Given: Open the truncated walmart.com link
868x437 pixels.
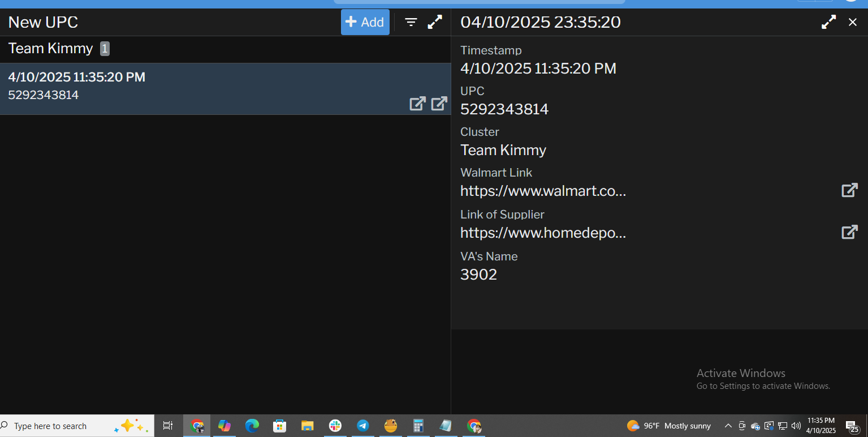Looking at the screenshot, I should click(543, 191).
